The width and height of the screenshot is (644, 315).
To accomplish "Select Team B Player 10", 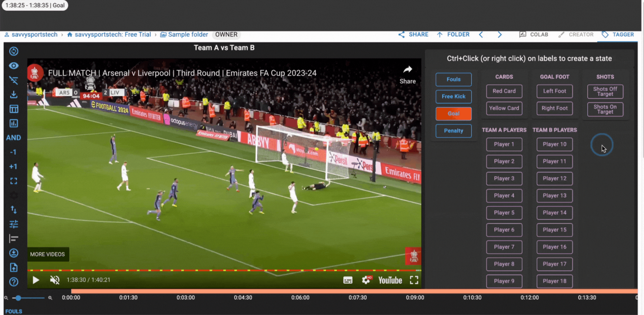I will tap(554, 144).
